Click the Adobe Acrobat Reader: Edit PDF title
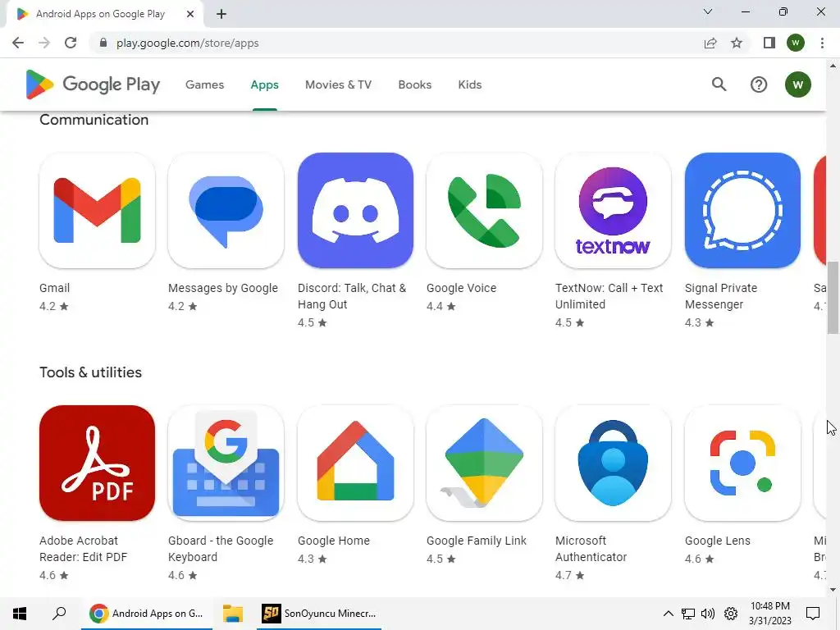The height and width of the screenshot is (630, 840). 83,549
